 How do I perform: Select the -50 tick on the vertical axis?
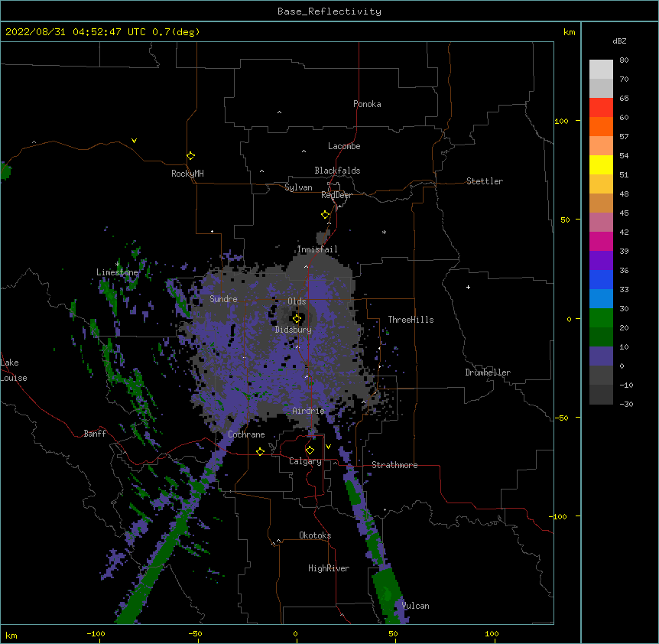(561, 418)
